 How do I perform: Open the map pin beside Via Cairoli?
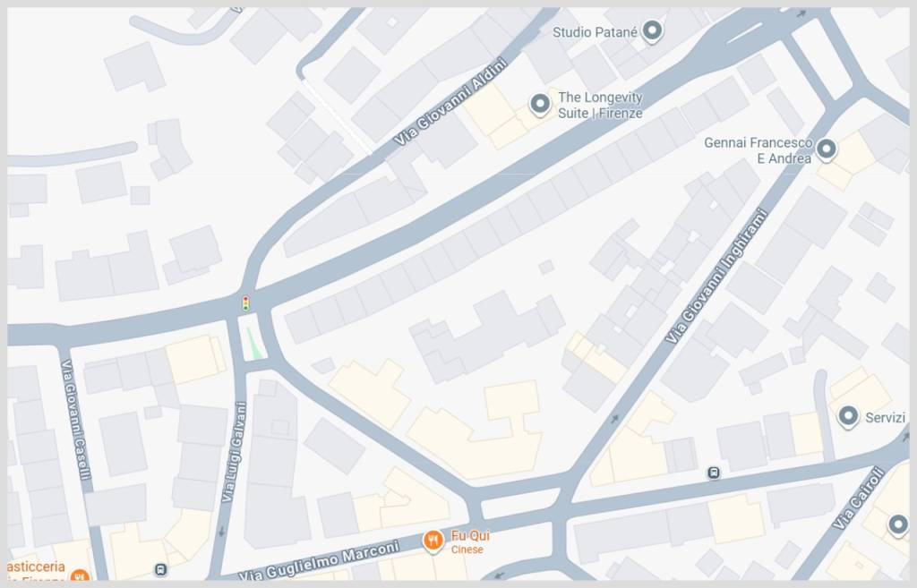tap(898, 524)
